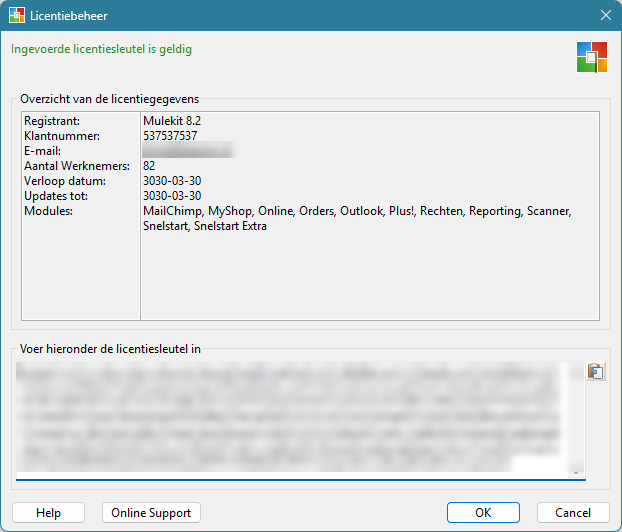Click 'Snelstart Extra' in the modules list
Screen dimensions: 622x532
[x=230, y=226]
